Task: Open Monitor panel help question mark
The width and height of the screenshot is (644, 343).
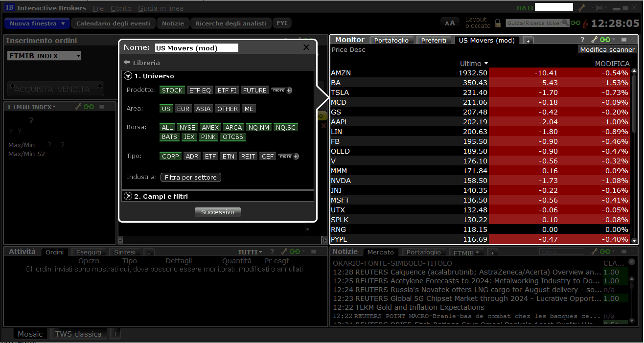Action: [582, 40]
